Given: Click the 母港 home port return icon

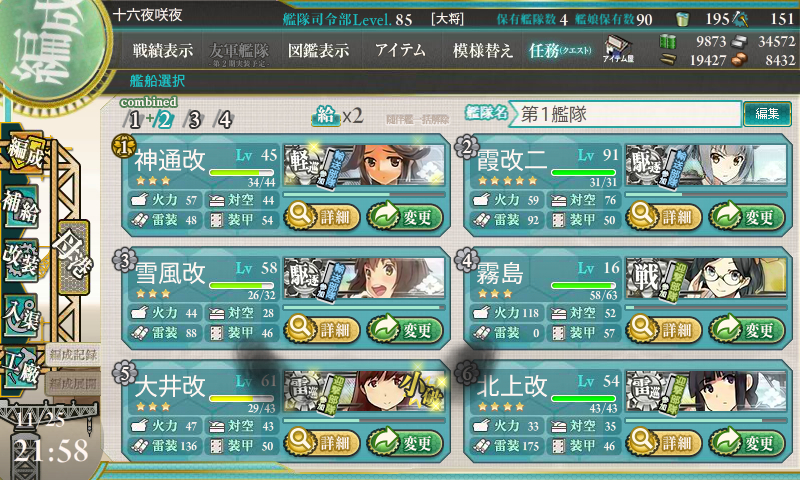Looking at the screenshot, I should (74, 257).
